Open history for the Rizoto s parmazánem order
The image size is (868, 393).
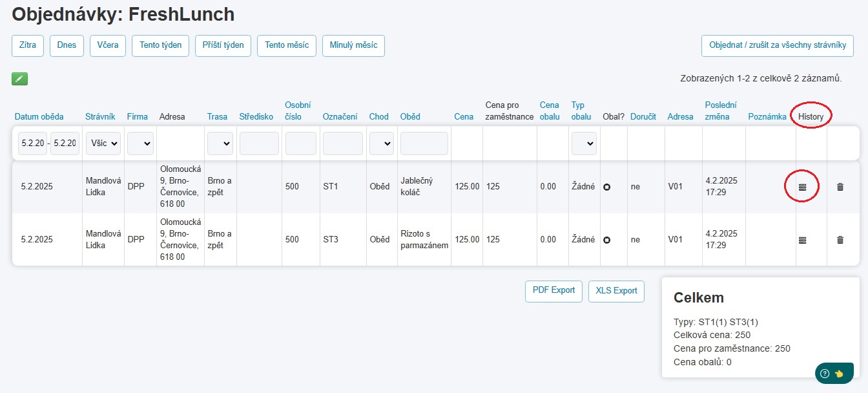coord(803,240)
